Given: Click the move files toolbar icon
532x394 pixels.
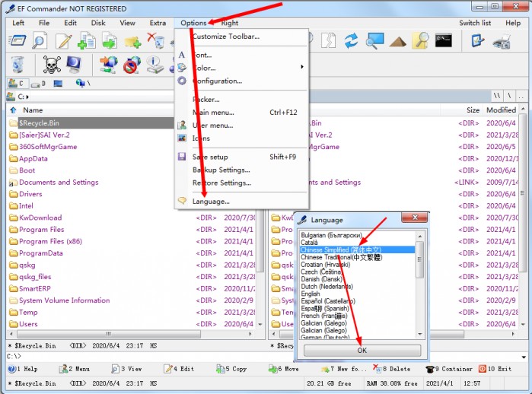Looking at the screenshot, I should coord(110,41).
